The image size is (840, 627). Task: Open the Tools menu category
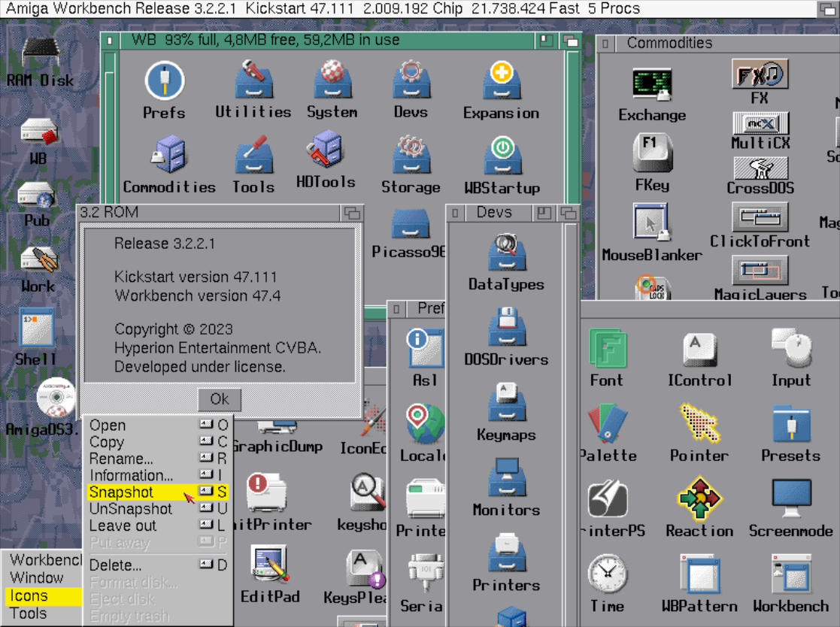[x=29, y=613]
